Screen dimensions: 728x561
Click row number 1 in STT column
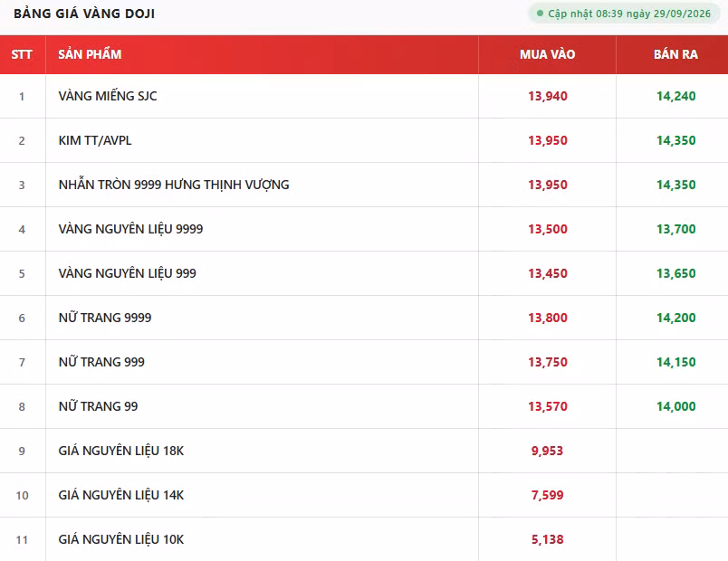[22, 97]
